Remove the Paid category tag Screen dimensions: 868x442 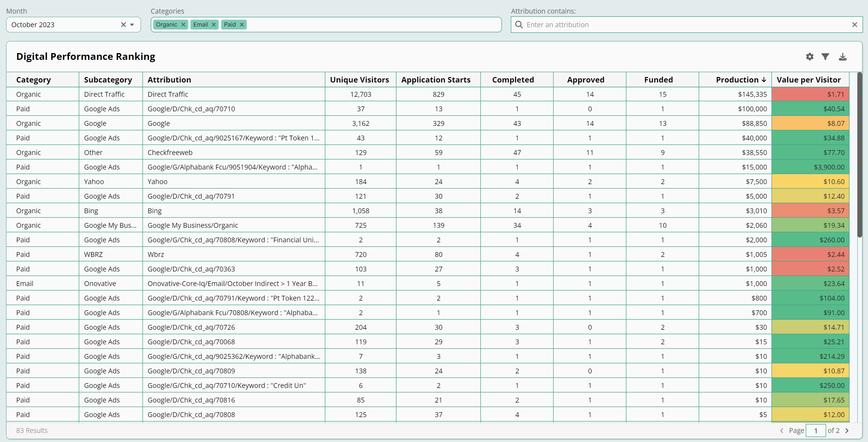(242, 25)
